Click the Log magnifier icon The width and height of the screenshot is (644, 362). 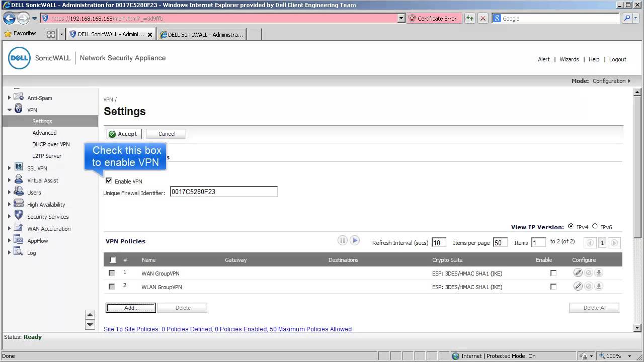(x=19, y=252)
